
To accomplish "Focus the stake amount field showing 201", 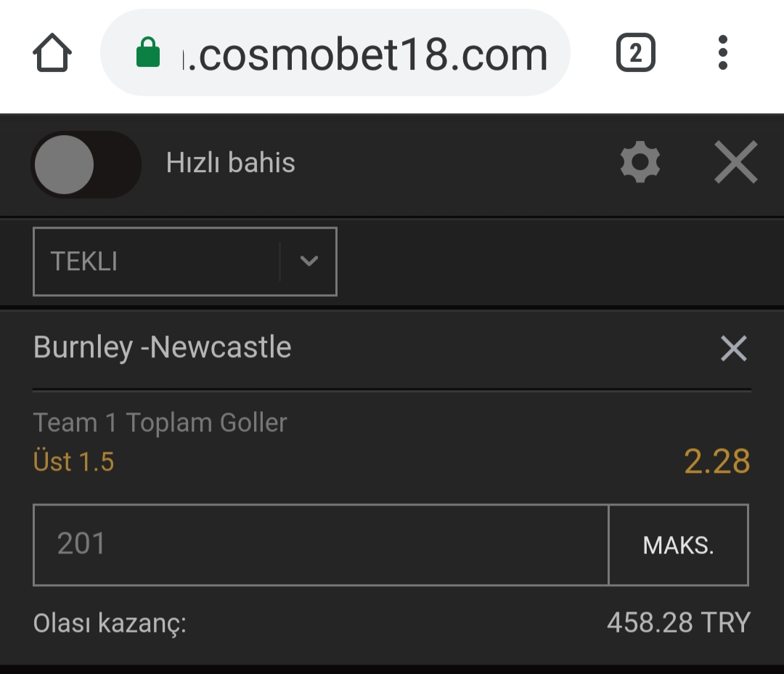I will [x=321, y=545].
